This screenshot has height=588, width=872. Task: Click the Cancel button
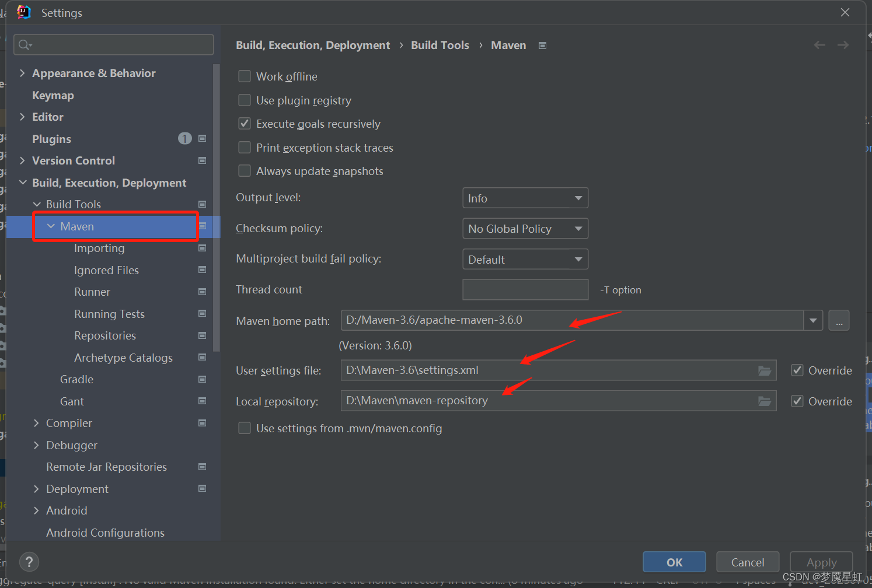point(748,562)
